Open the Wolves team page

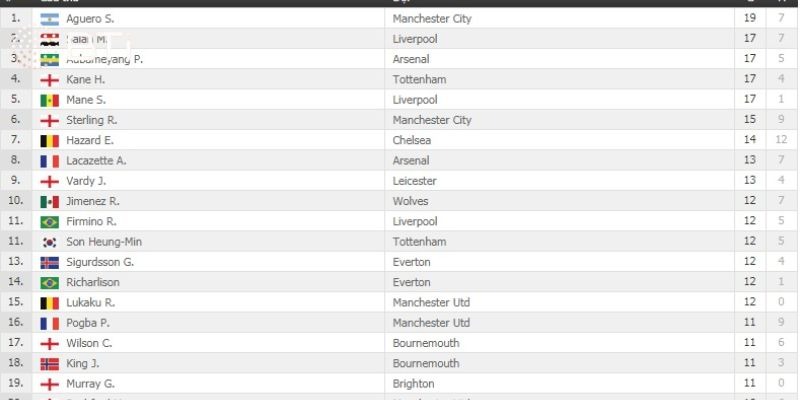coord(410,201)
